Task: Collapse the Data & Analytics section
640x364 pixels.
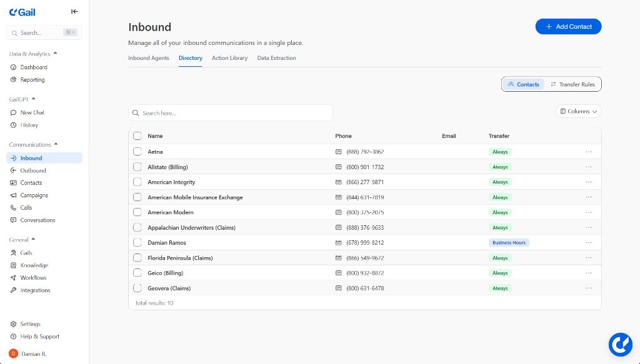Action: click(55, 54)
